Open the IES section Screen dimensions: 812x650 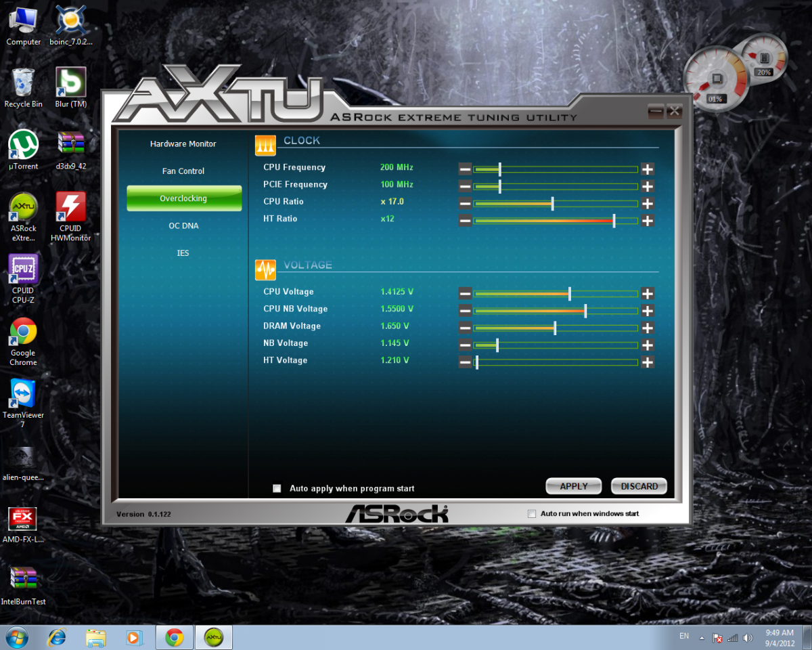(x=183, y=253)
